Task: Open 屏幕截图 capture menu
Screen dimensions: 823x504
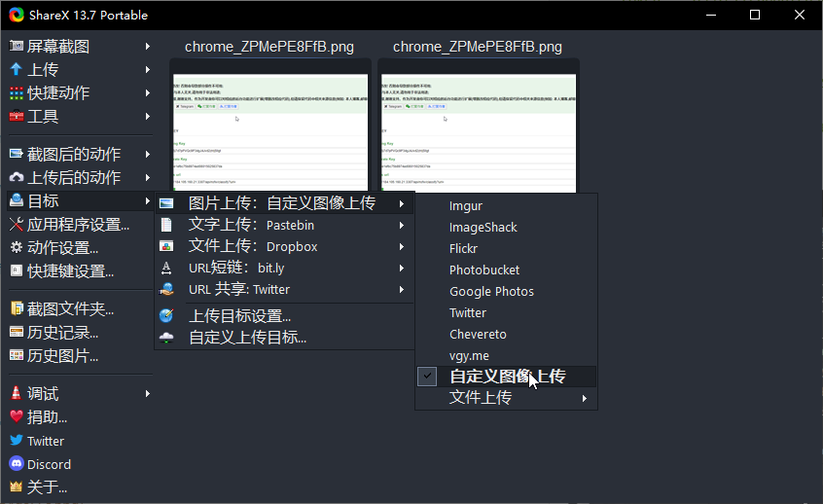Action: point(58,46)
